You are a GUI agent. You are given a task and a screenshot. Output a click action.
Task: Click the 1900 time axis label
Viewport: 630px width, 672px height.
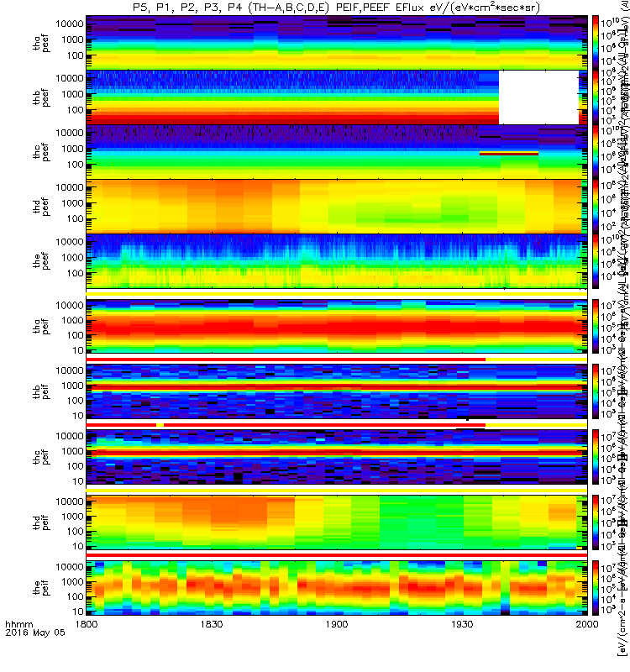(x=337, y=624)
